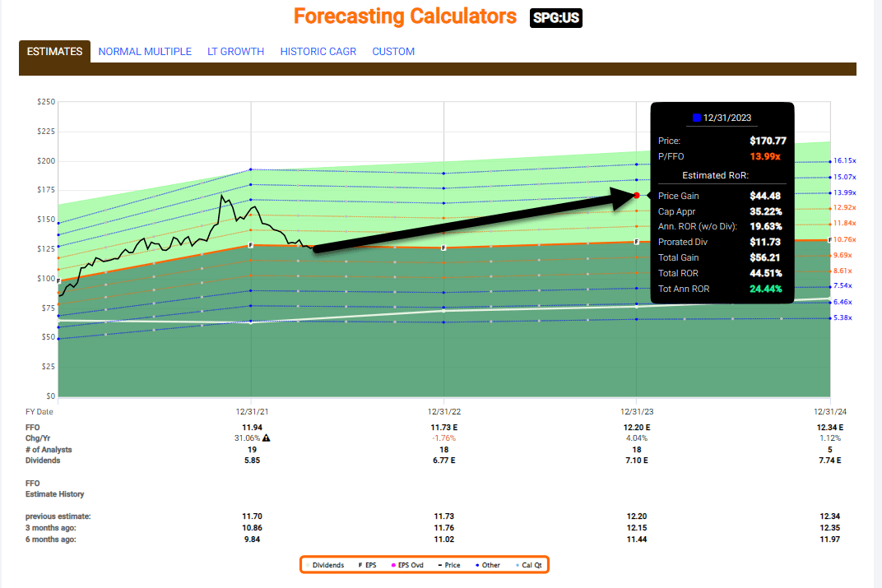This screenshot has width=882, height=588.
Task: Click the EPS F marker icon in legend
Action: [360, 565]
